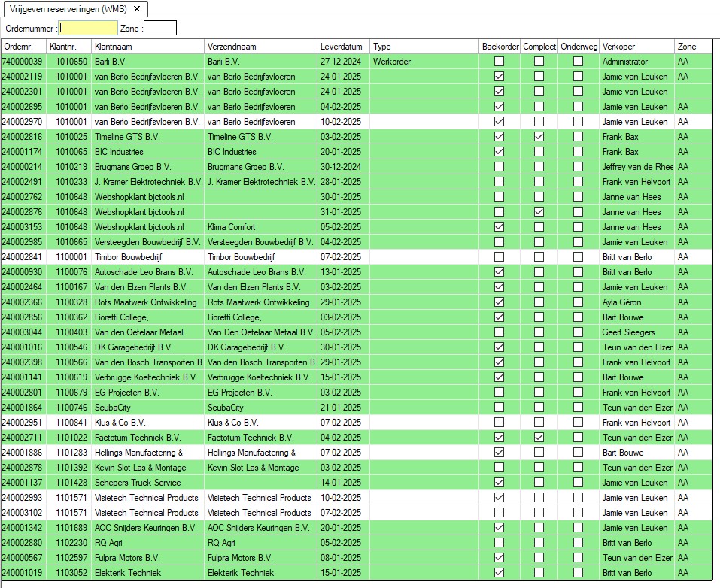This screenshot has height=588, width=720.
Task: Select seller Jeffrey van de Rhee
Action: click(637, 167)
